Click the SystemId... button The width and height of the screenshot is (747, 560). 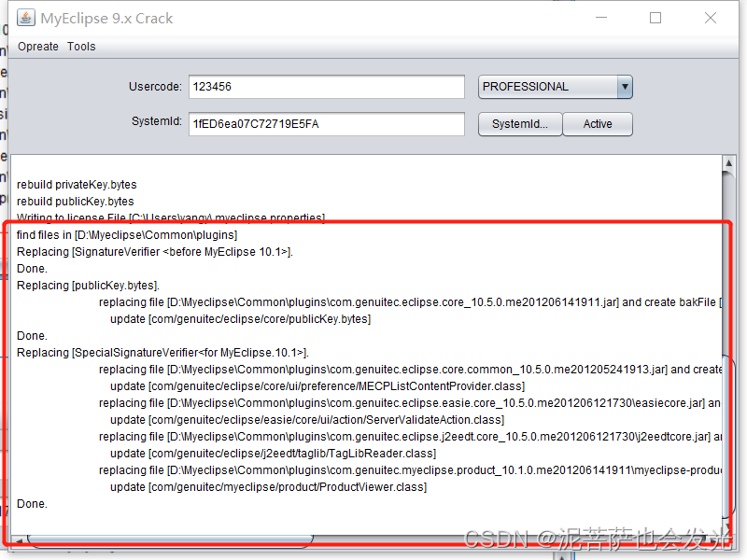[x=520, y=124]
